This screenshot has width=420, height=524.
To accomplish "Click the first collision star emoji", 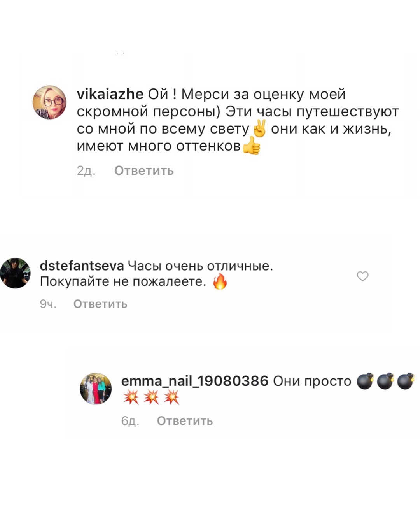I will click(131, 398).
